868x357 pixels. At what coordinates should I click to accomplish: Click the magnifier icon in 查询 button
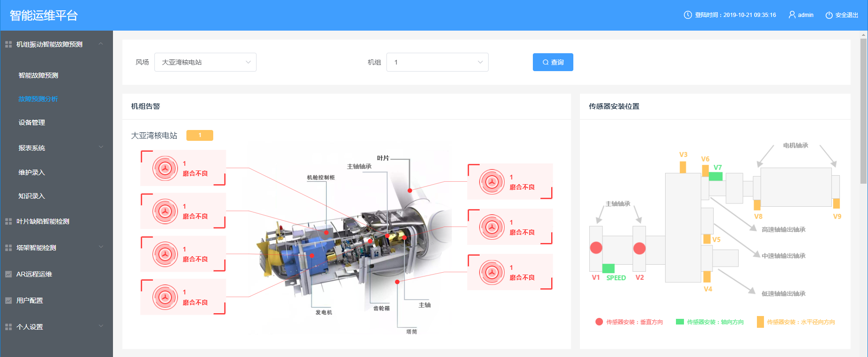click(x=546, y=62)
